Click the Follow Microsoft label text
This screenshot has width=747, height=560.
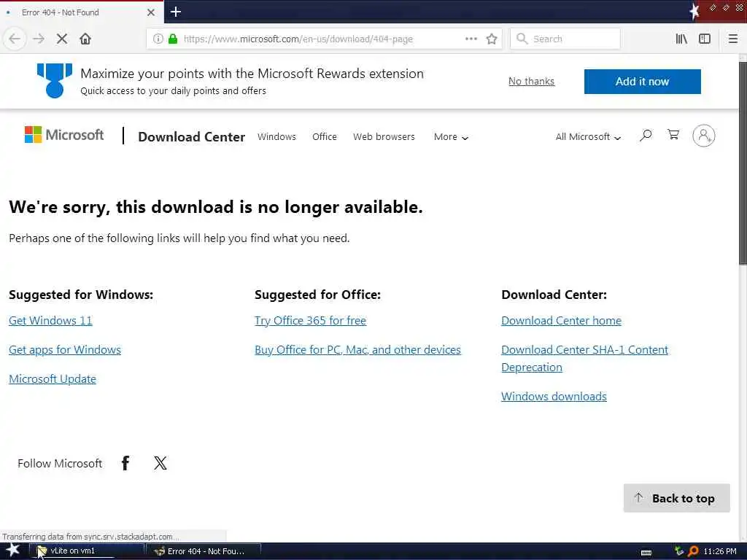click(x=60, y=463)
